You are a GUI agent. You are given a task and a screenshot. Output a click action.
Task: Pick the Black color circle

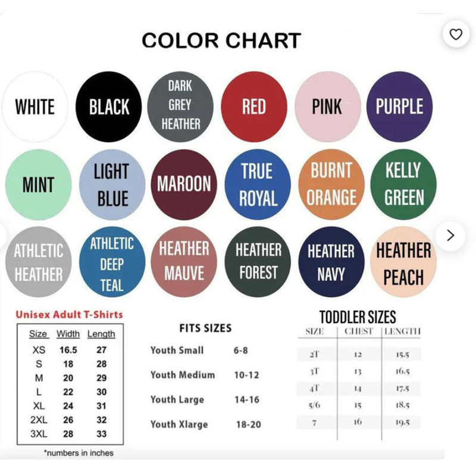(x=109, y=107)
